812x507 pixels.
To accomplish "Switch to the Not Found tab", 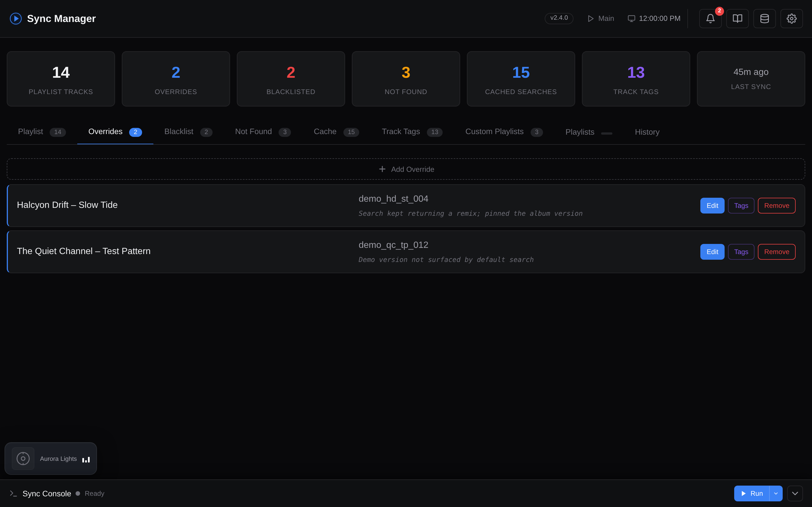I will 263,132.
